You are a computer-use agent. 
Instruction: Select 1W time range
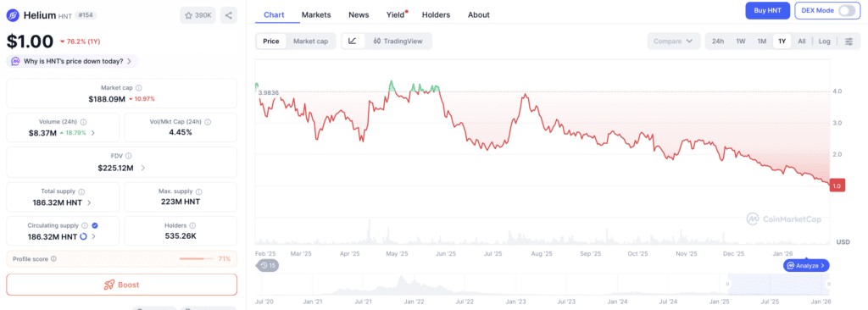(x=741, y=42)
